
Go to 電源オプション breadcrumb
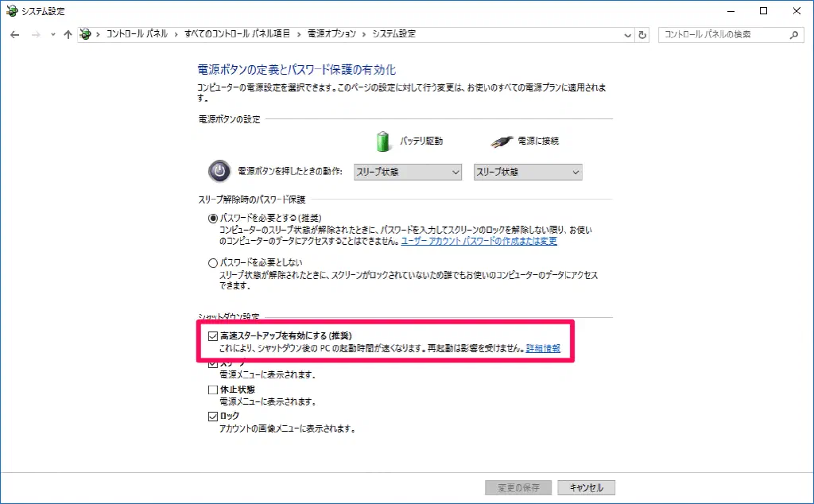click(331, 33)
